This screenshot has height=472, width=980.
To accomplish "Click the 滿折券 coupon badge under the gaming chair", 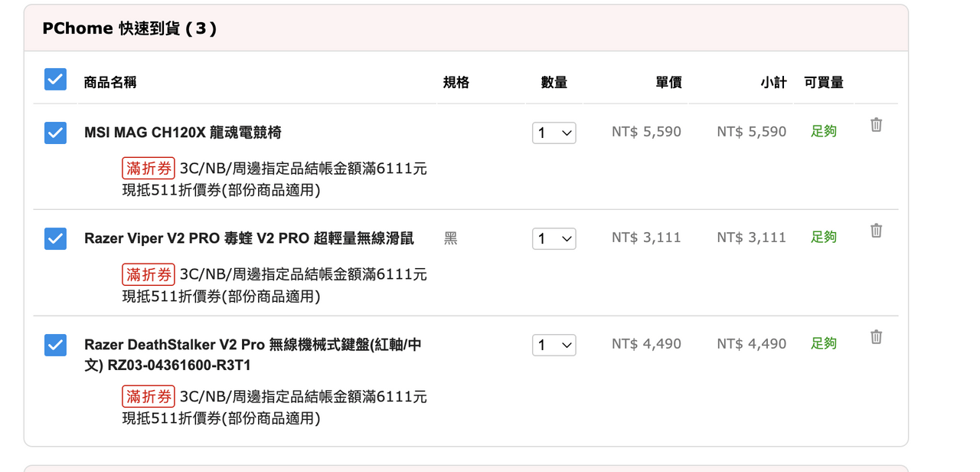I will [x=149, y=168].
